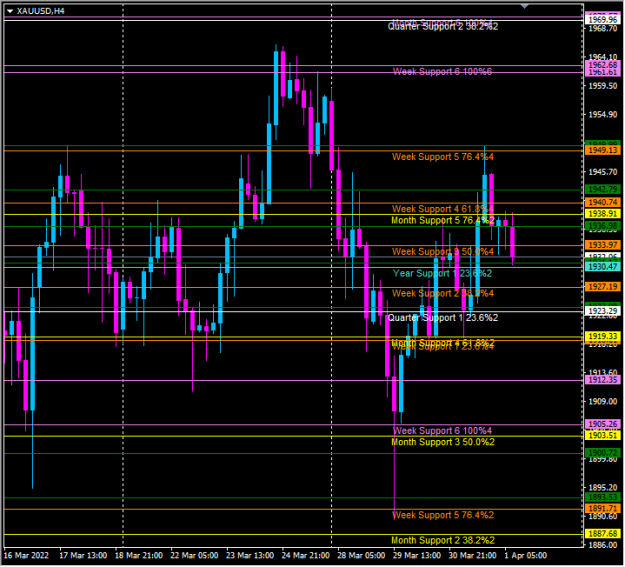Image resolution: width=625 pixels, height=567 pixels.
Task: Click the '18 Mar 21:00' time axis label
Action: click(x=139, y=556)
